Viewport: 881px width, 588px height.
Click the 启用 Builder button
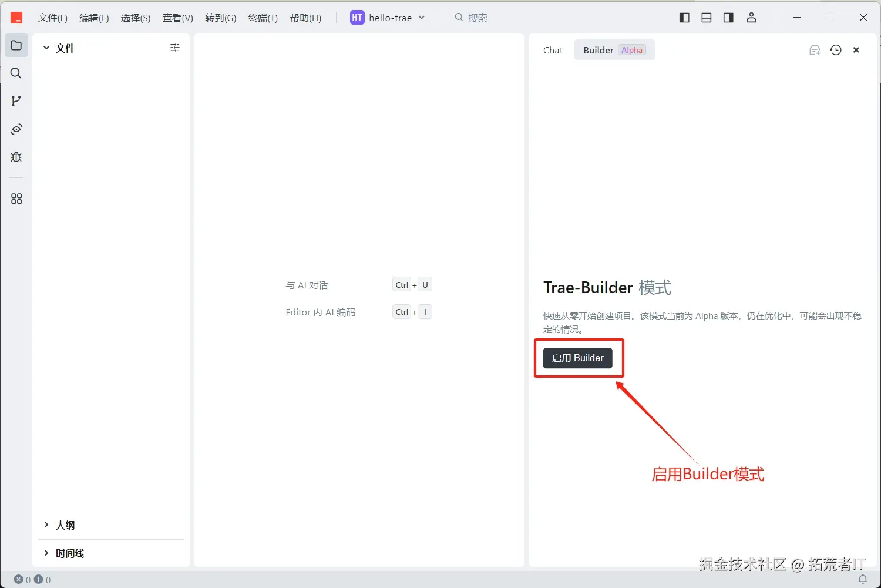pyautogui.click(x=578, y=358)
